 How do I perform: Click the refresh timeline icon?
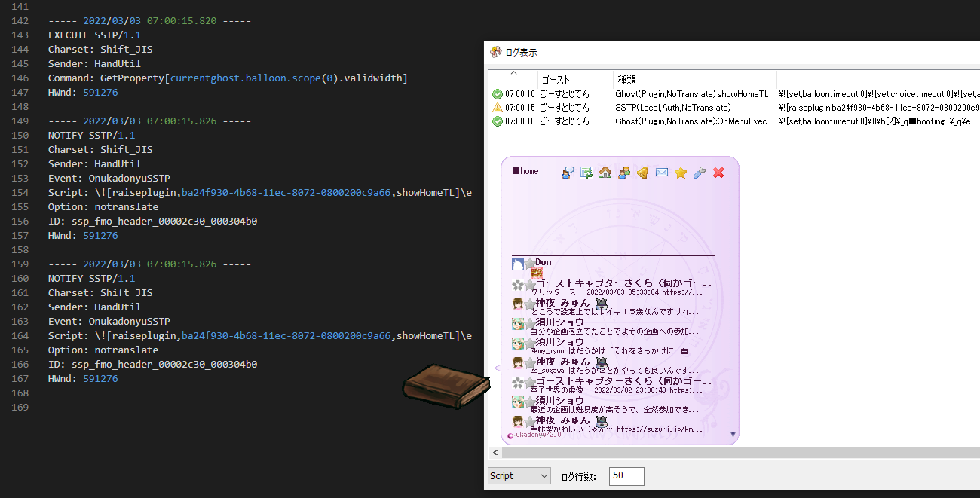(x=586, y=173)
